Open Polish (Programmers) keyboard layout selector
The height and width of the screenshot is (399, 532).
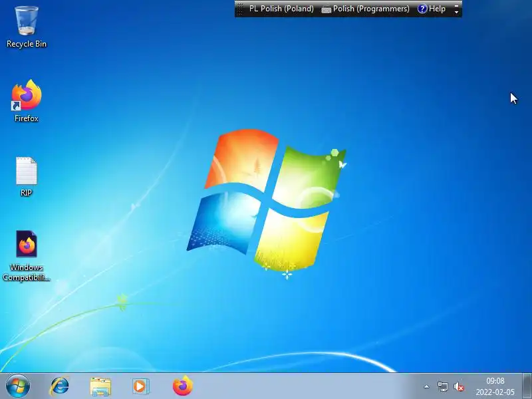coord(365,9)
